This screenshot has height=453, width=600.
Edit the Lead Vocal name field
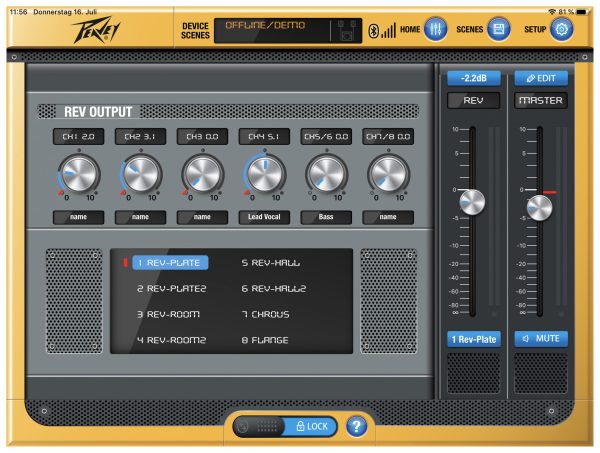[x=264, y=217]
